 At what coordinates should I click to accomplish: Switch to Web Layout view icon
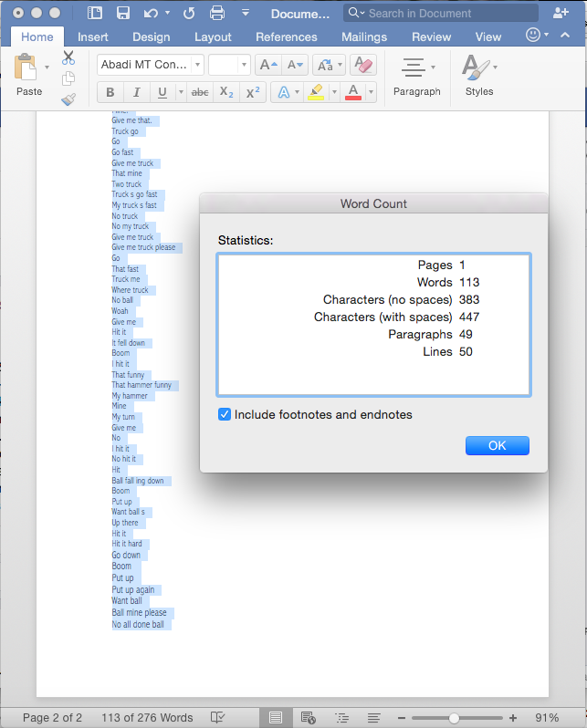309,718
